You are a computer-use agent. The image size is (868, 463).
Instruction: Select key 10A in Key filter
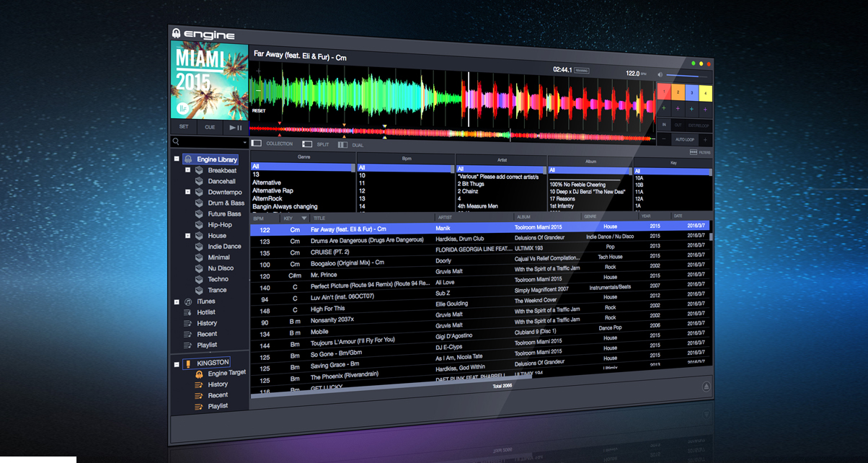tap(639, 177)
